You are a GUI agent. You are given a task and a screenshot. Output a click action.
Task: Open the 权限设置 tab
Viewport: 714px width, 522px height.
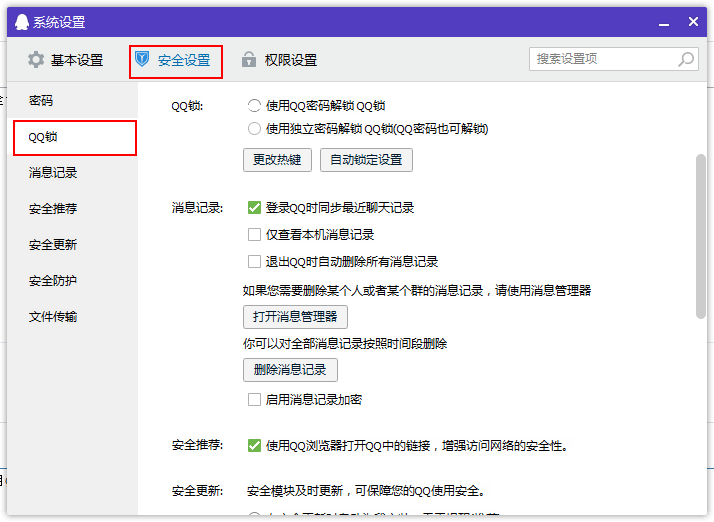[x=279, y=60]
